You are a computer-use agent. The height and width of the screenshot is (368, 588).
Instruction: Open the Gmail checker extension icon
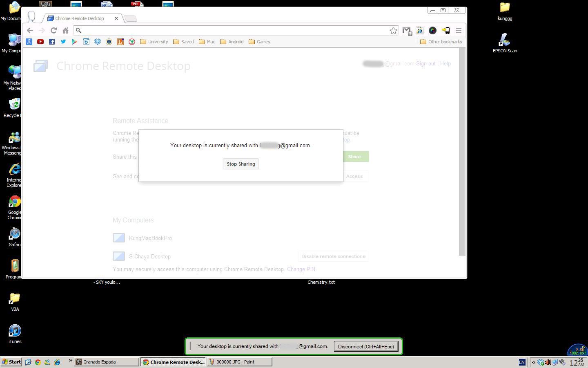[407, 31]
